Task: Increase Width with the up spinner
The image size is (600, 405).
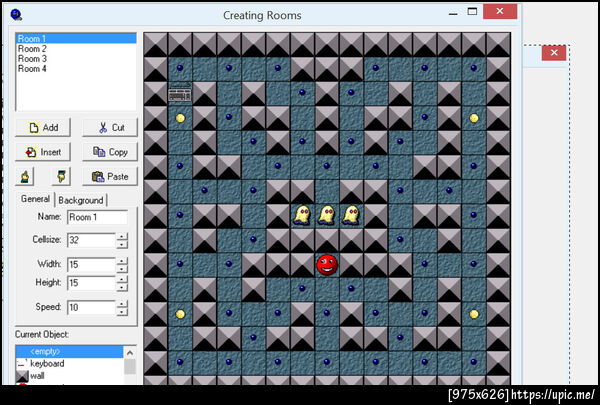Action: 122,261
